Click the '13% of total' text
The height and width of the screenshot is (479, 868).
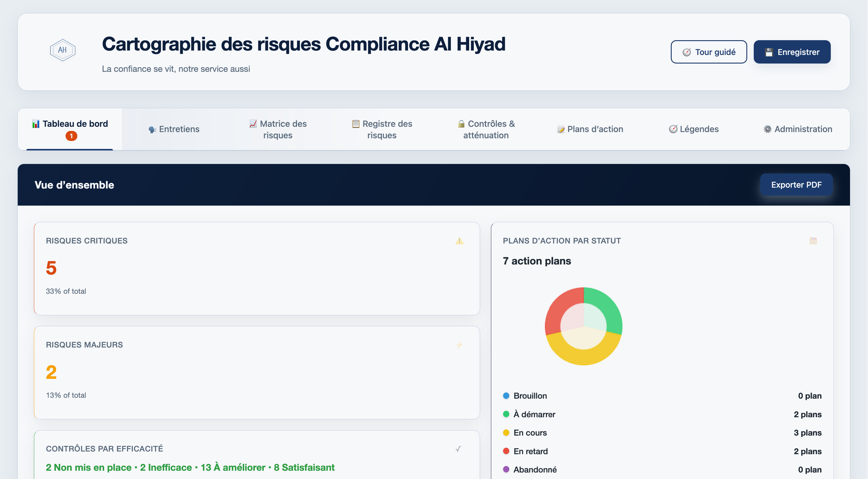point(66,395)
